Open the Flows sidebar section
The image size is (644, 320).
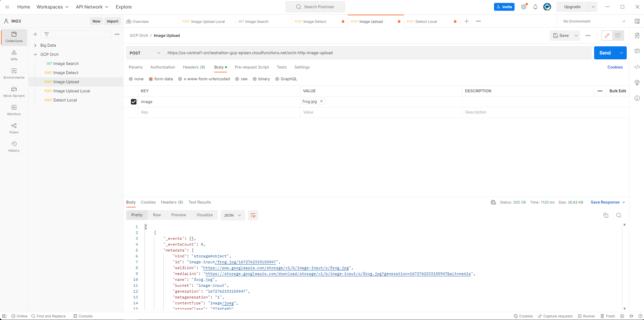click(x=14, y=128)
